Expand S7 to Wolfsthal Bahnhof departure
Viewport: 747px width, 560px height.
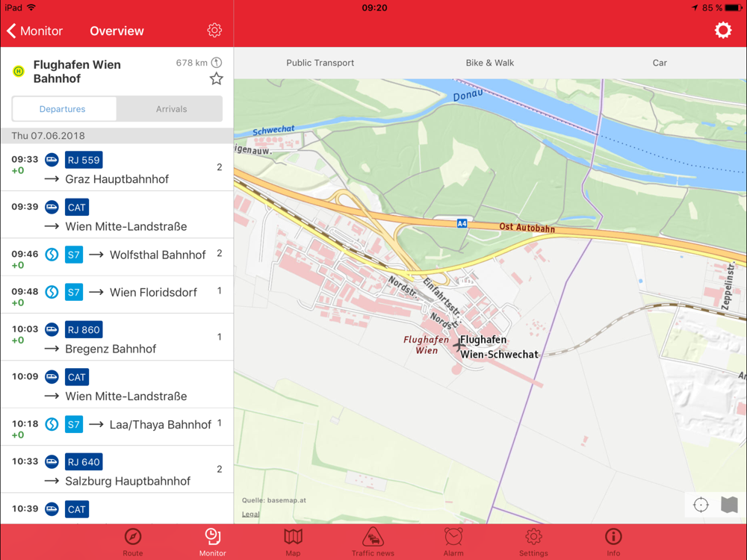tap(117, 257)
